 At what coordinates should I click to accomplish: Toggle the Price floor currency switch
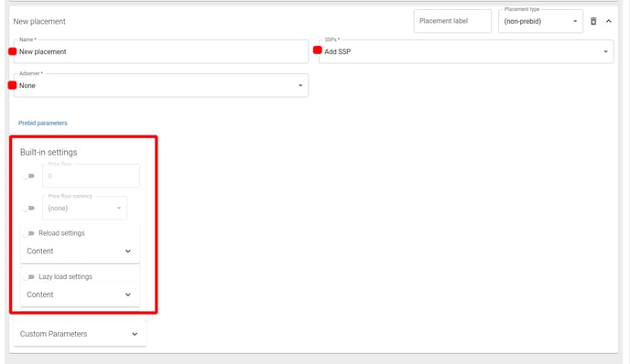click(x=28, y=208)
